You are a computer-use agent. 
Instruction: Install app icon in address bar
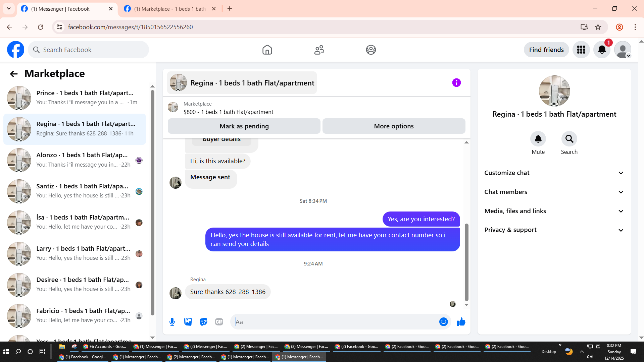[x=584, y=27]
